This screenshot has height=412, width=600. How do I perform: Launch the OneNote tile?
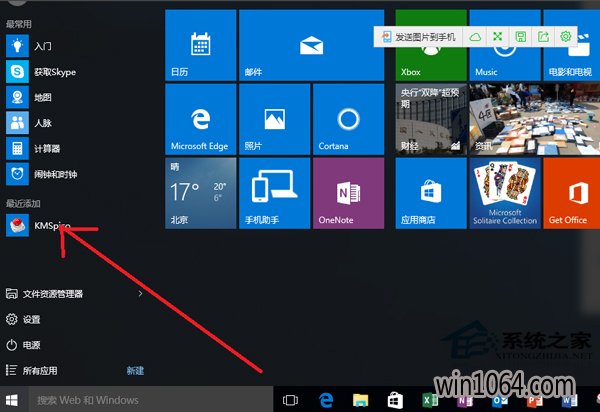tap(348, 193)
